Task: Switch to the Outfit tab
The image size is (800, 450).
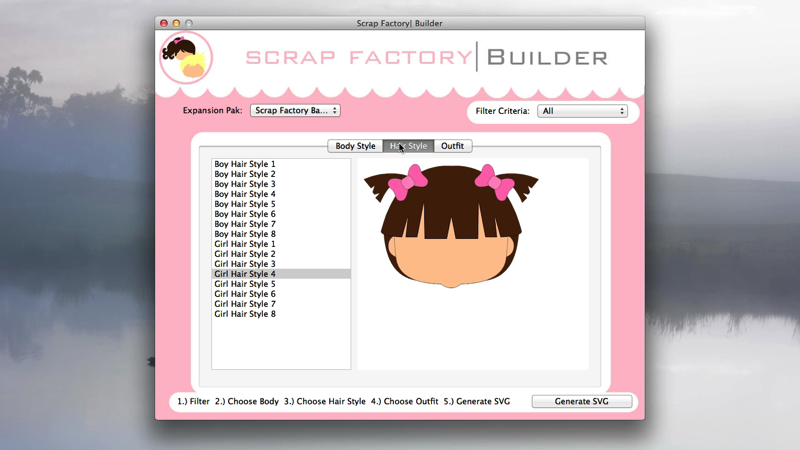Action: (x=453, y=146)
